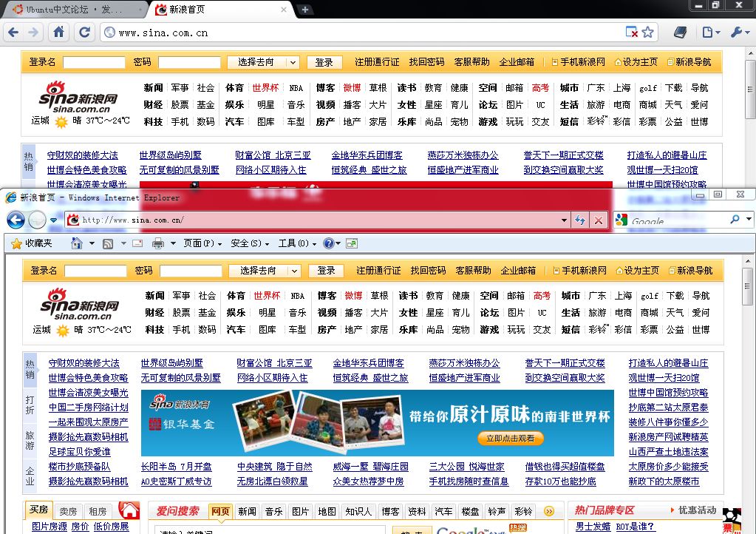Click the dark book icon in Chrome's toolbar

pyautogui.click(x=681, y=33)
